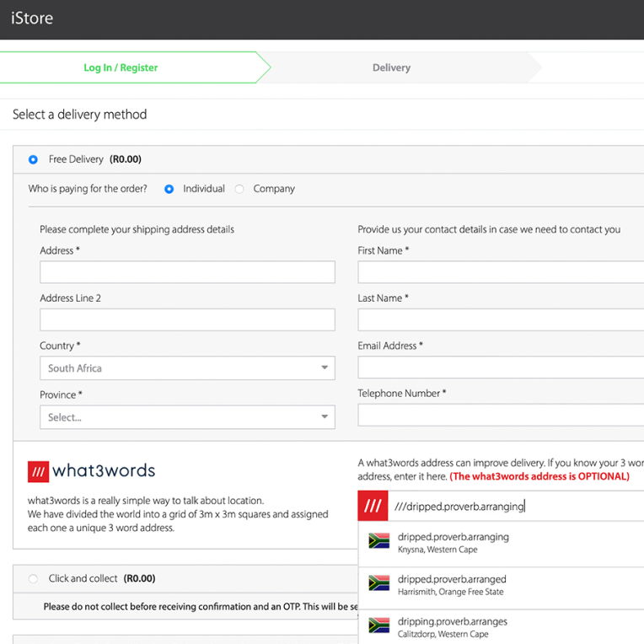Click the Telephone Number input field
The width and height of the screenshot is (644, 644).
[x=501, y=415]
